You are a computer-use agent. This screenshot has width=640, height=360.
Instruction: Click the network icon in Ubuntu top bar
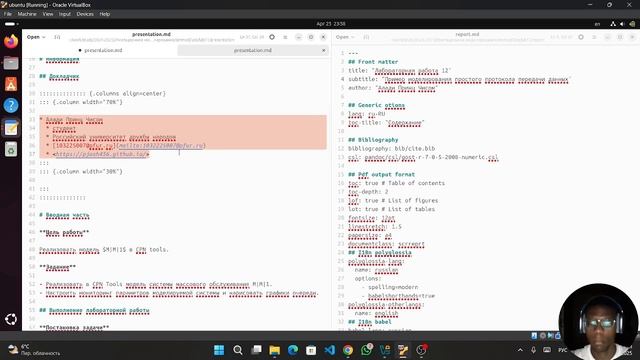coord(613,24)
